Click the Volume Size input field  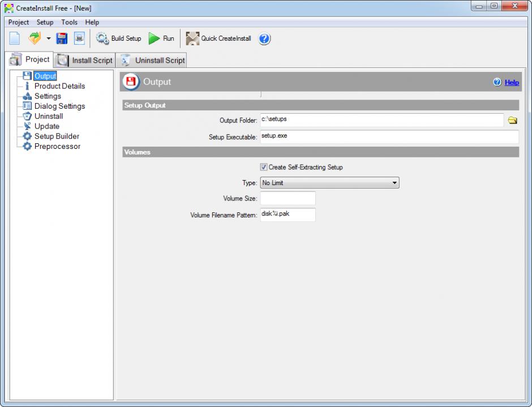(x=288, y=198)
